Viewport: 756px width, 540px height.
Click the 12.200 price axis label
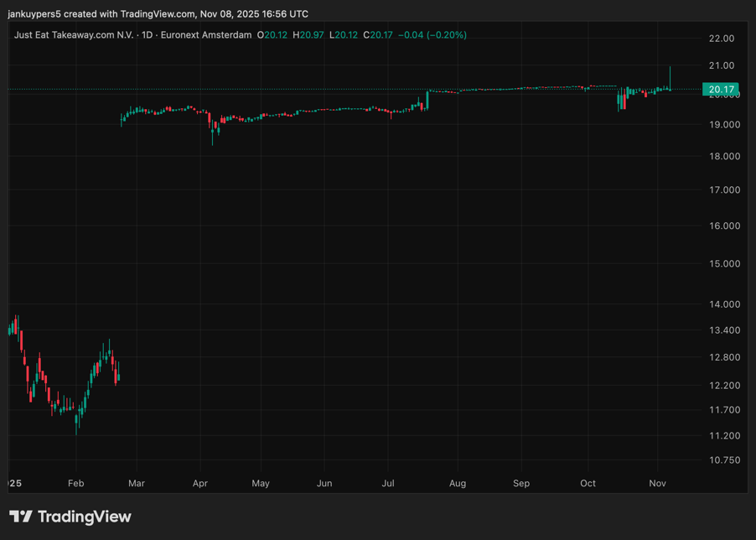pyautogui.click(x=724, y=385)
